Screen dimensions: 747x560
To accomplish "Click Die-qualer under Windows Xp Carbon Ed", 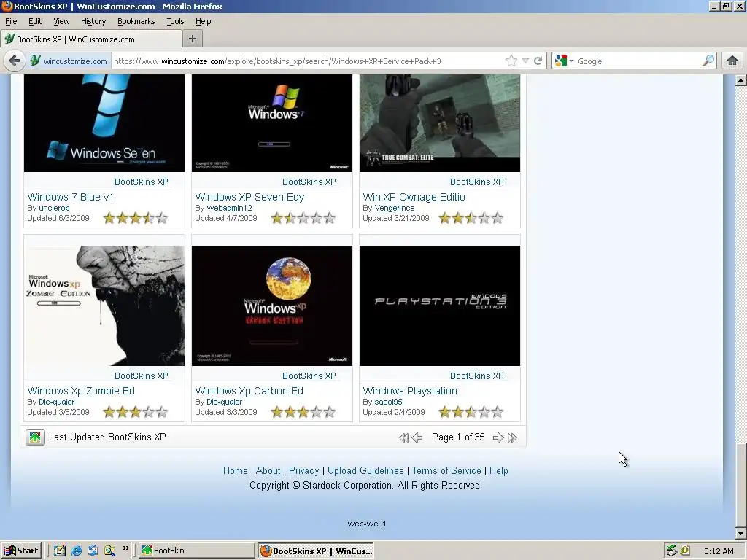I will [225, 402].
